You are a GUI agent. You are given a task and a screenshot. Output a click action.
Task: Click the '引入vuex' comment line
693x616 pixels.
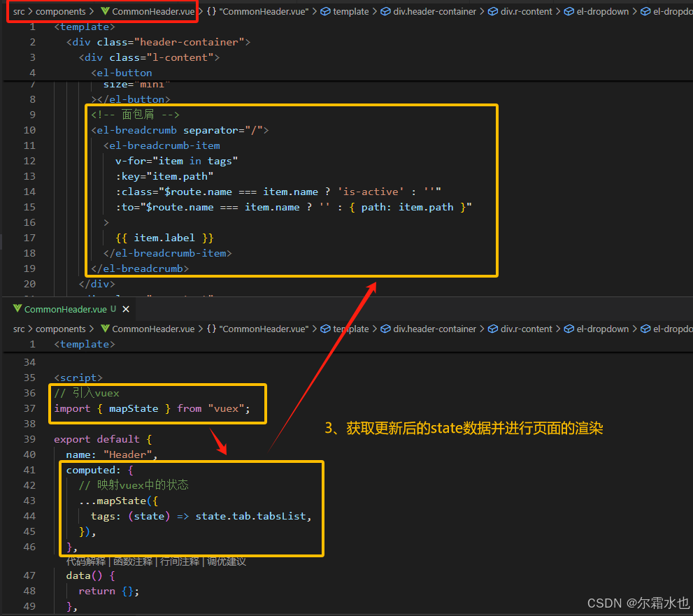pyautogui.click(x=87, y=393)
